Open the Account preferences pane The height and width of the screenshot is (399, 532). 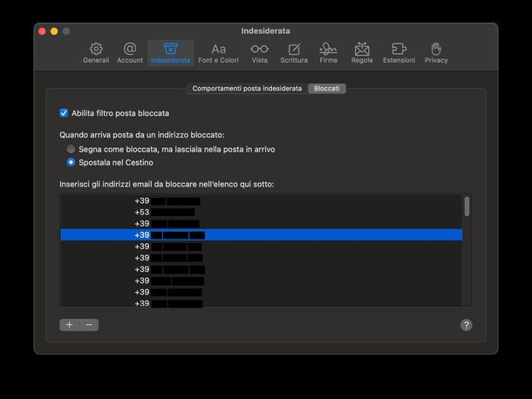click(x=130, y=52)
